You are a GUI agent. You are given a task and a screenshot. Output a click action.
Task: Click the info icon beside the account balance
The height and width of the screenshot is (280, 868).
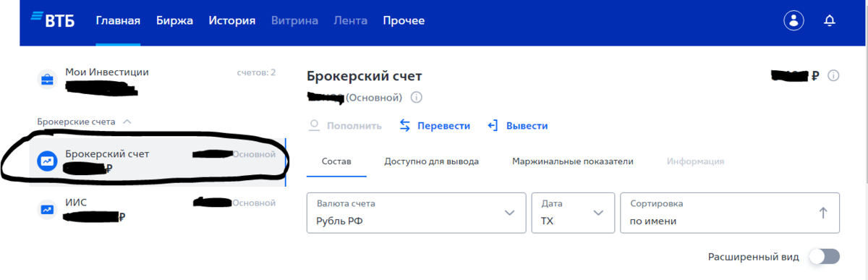pos(833,75)
